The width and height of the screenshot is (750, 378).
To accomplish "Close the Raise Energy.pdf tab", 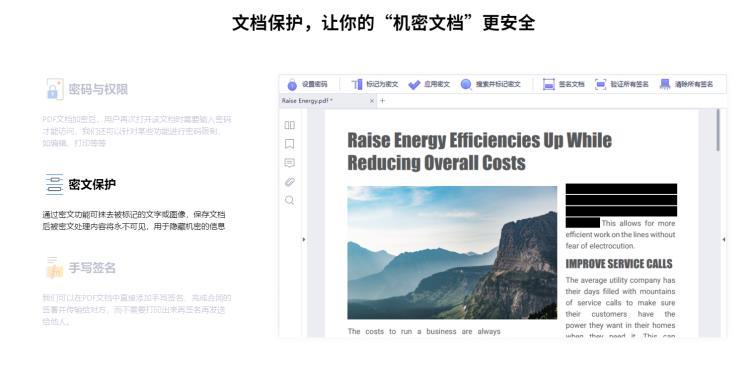I will 372,101.
